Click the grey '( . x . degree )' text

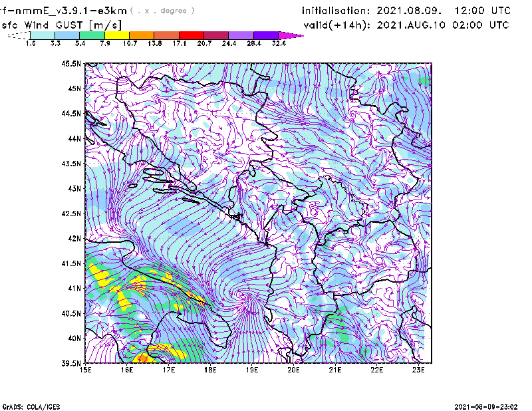pyautogui.click(x=162, y=11)
